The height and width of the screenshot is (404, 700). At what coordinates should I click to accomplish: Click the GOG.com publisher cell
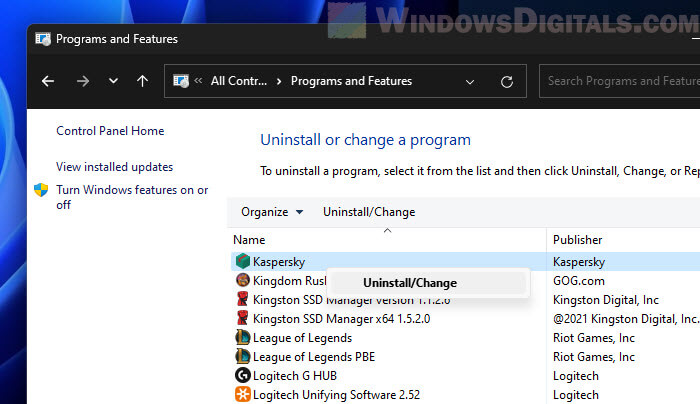[579, 281]
